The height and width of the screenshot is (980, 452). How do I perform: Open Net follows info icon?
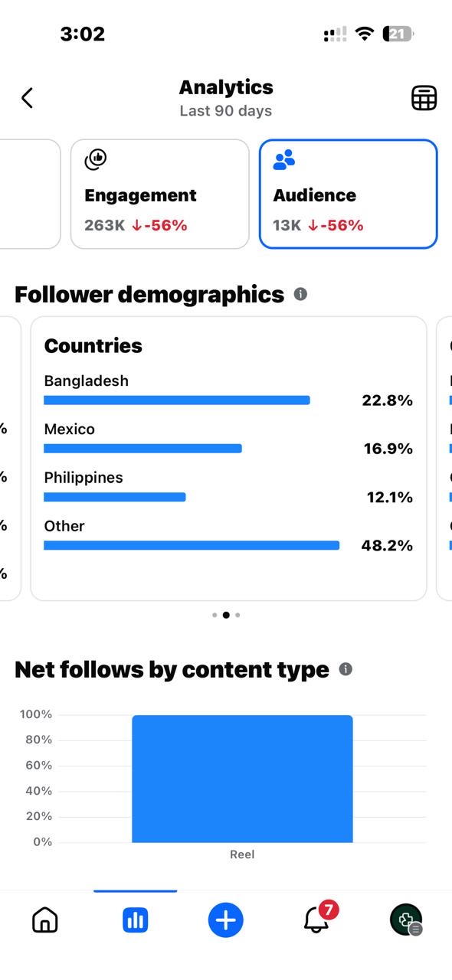(346, 669)
